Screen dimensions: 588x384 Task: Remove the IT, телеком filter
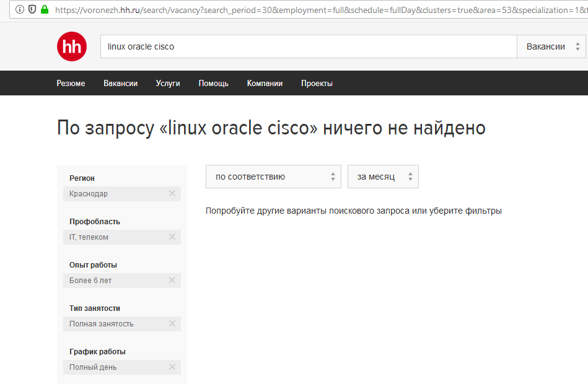click(172, 237)
